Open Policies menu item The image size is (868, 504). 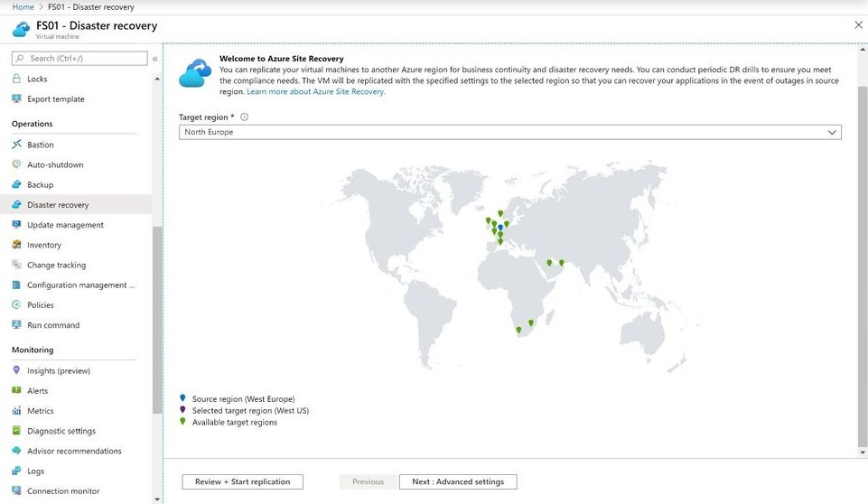[41, 305]
